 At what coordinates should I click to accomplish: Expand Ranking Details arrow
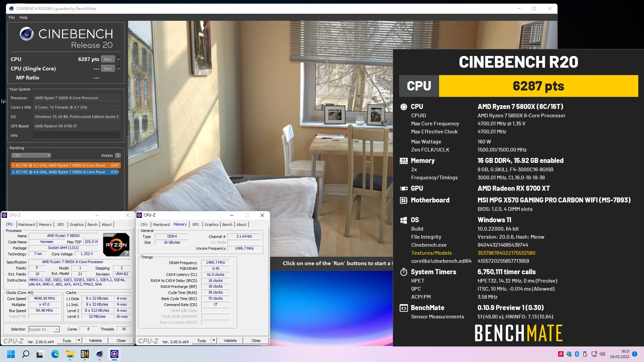point(118,156)
